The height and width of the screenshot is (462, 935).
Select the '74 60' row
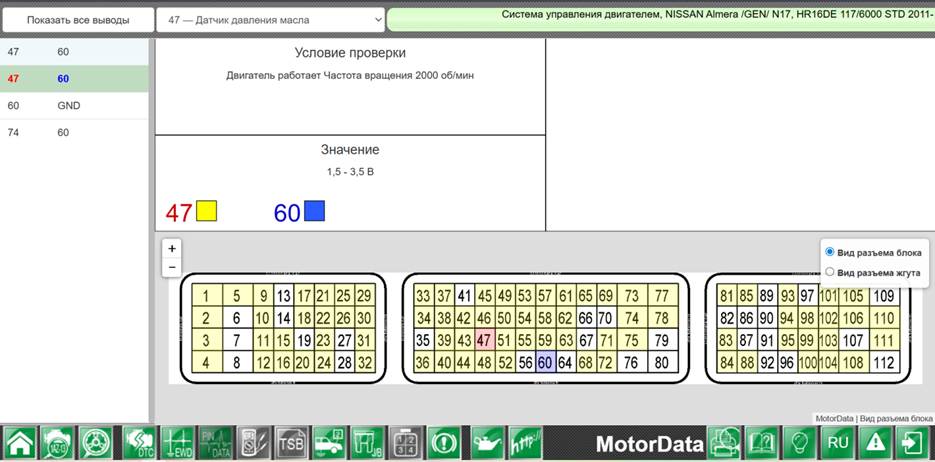[74, 132]
